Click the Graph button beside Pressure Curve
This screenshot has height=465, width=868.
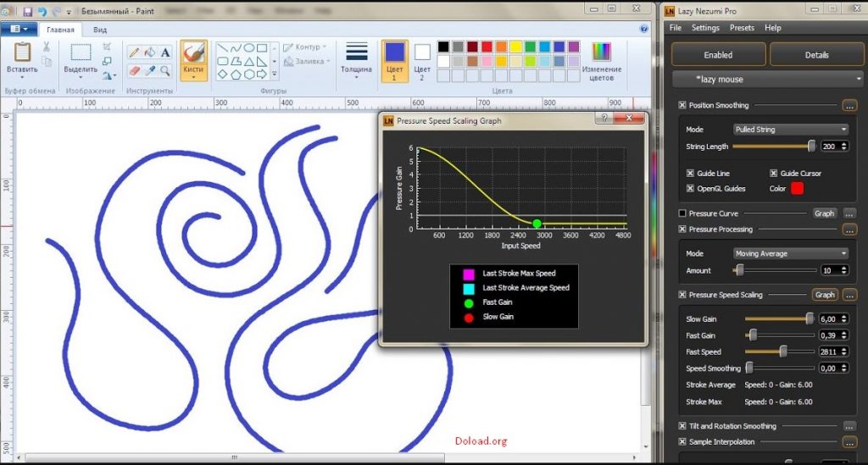point(824,213)
